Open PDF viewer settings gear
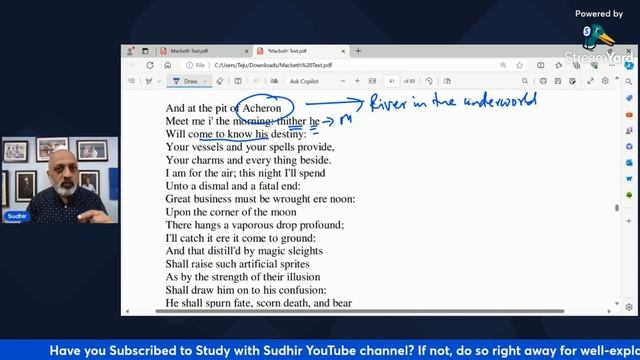 pos(605,81)
